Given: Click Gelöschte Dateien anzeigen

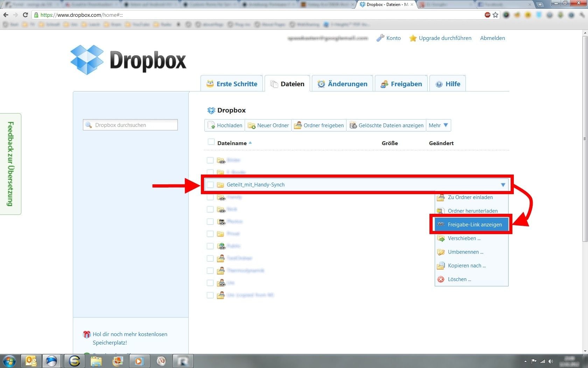Looking at the screenshot, I should [386, 125].
